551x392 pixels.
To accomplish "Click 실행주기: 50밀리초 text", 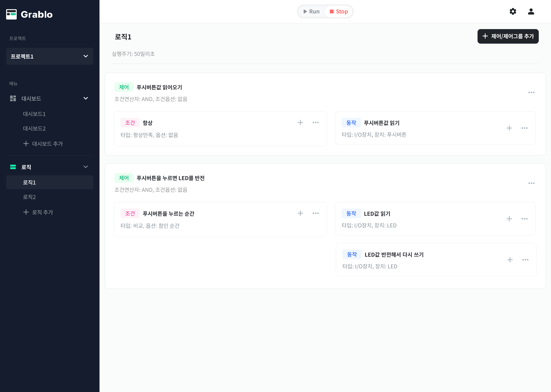I will tap(133, 54).
